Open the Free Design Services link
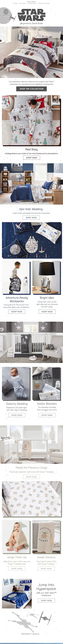 tap(32, 3)
